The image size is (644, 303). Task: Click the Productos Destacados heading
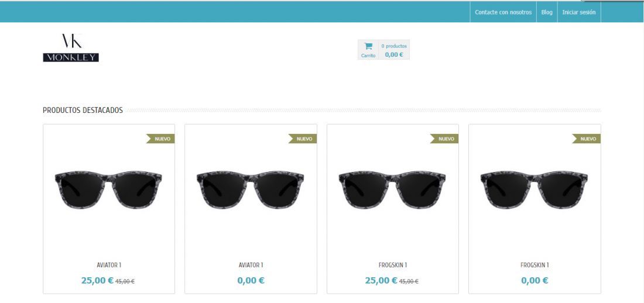click(83, 111)
